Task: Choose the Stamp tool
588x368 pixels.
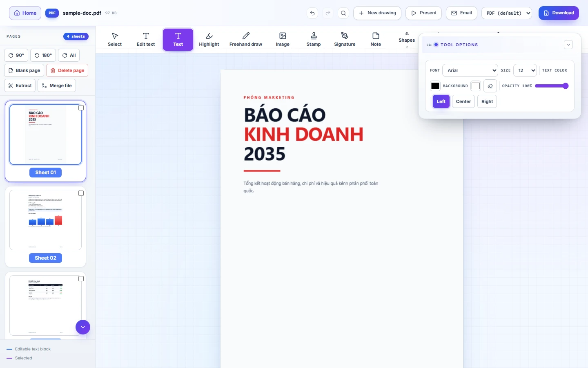Action: (314, 40)
